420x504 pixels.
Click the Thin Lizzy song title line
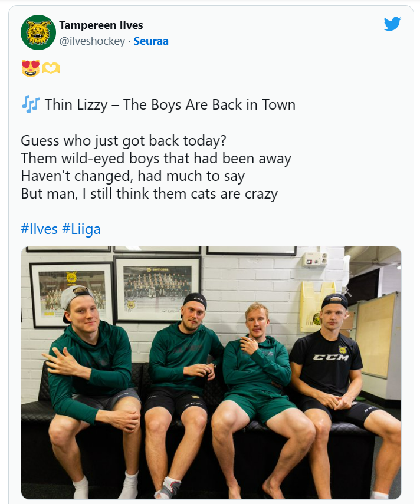170,105
